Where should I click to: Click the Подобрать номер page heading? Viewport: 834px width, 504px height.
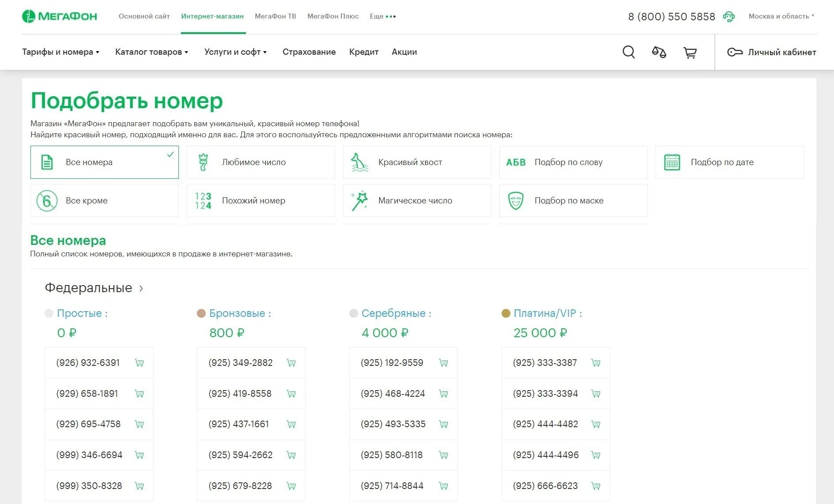[x=127, y=101]
